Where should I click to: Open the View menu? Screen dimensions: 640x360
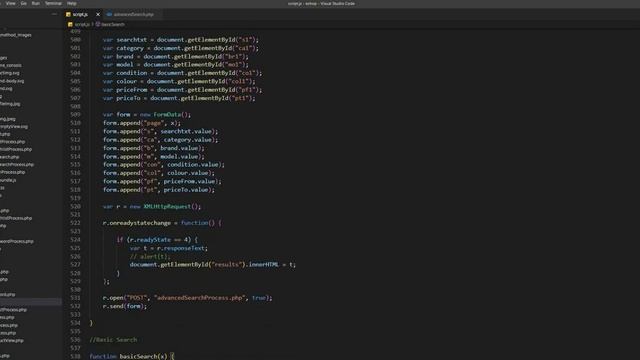tap(11, 3)
